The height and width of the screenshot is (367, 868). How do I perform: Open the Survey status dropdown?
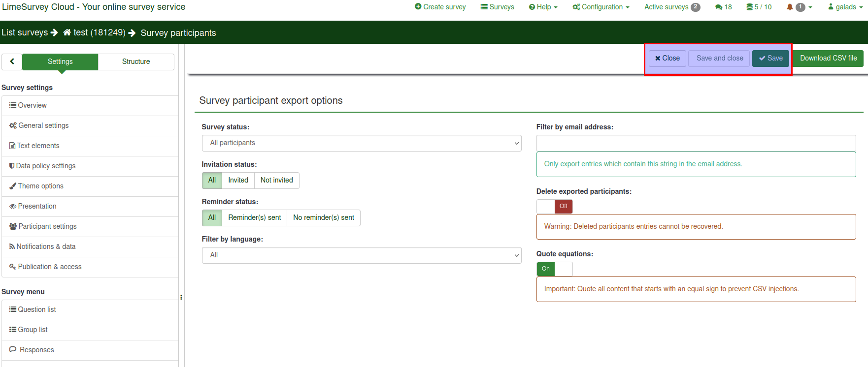tap(361, 143)
